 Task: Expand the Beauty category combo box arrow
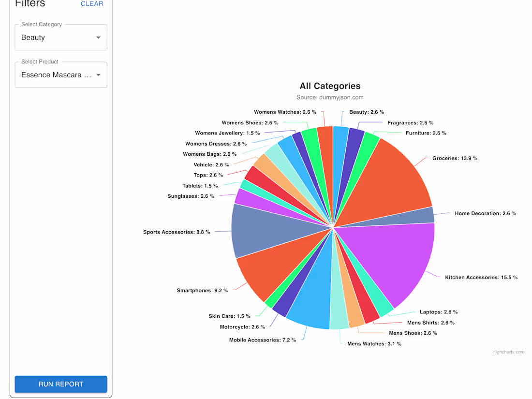[99, 37]
